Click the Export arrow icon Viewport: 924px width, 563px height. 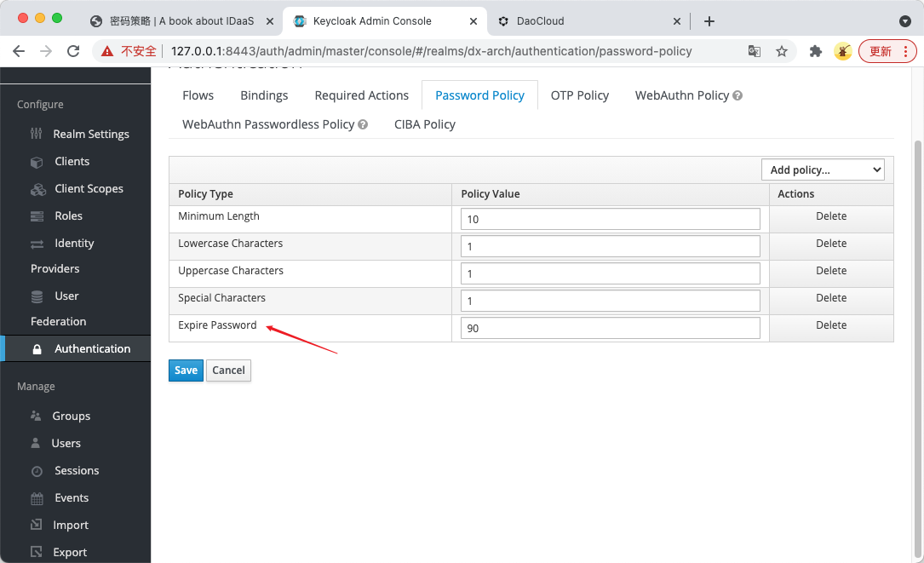click(x=37, y=552)
